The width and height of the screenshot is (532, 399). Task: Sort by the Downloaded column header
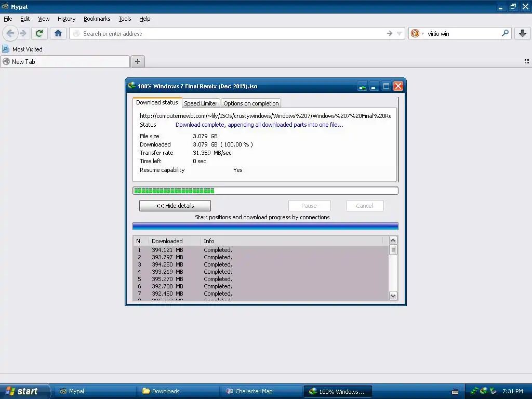pyautogui.click(x=175, y=241)
